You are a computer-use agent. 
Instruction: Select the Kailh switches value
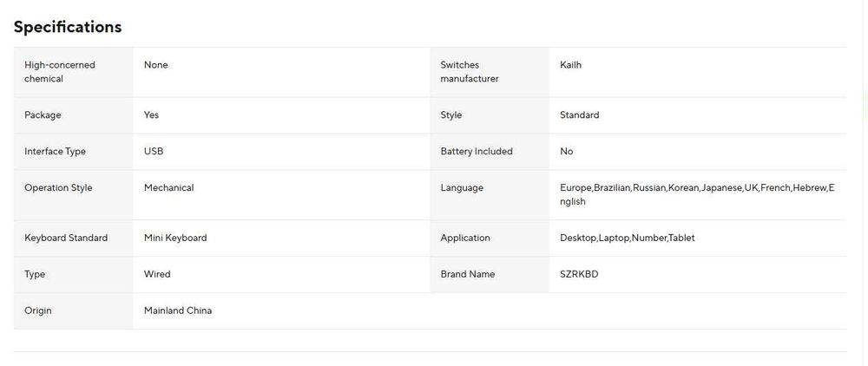(570, 65)
